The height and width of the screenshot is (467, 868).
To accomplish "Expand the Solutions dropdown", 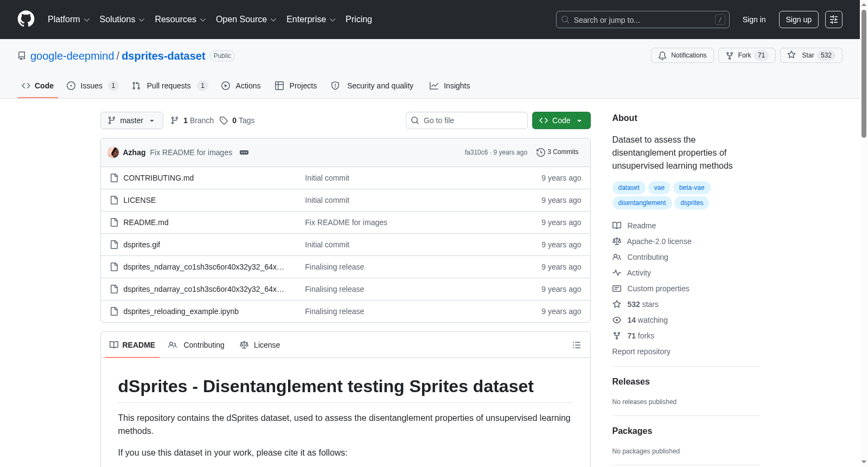I will [x=122, y=20].
